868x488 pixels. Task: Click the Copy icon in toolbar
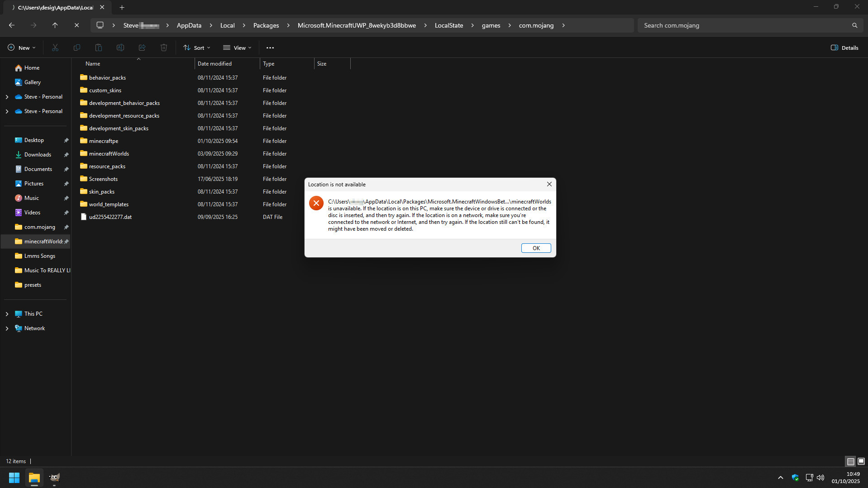pos(77,47)
